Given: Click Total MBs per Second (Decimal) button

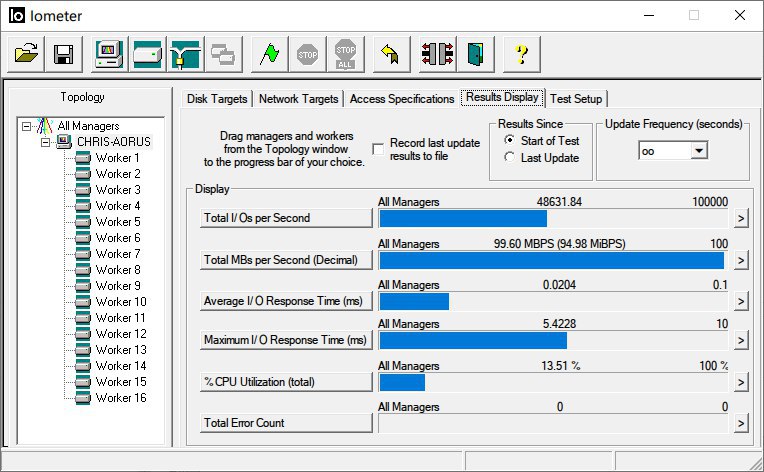Looking at the screenshot, I should tap(286, 260).
